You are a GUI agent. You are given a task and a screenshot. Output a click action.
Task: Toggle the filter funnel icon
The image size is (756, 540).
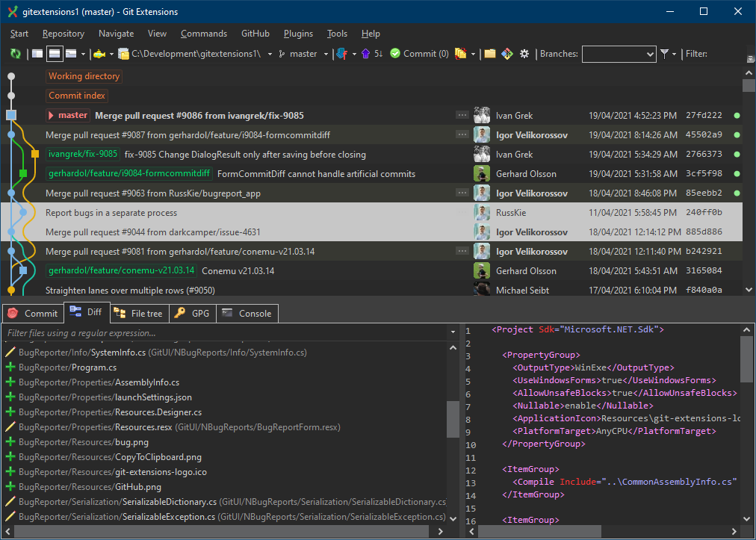[x=663, y=54]
